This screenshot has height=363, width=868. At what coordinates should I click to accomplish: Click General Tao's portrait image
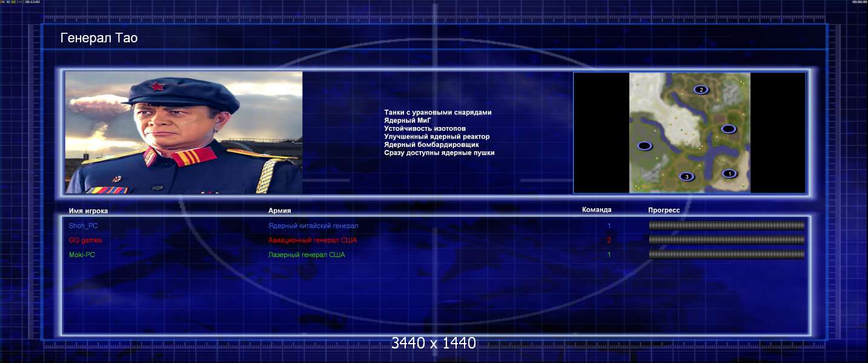184,132
